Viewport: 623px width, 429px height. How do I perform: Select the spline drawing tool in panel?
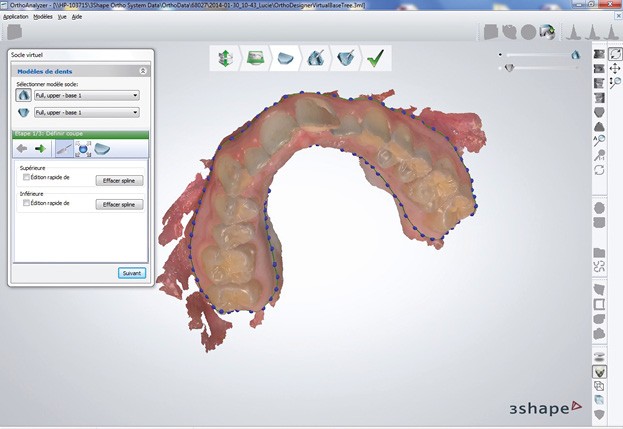click(x=62, y=148)
